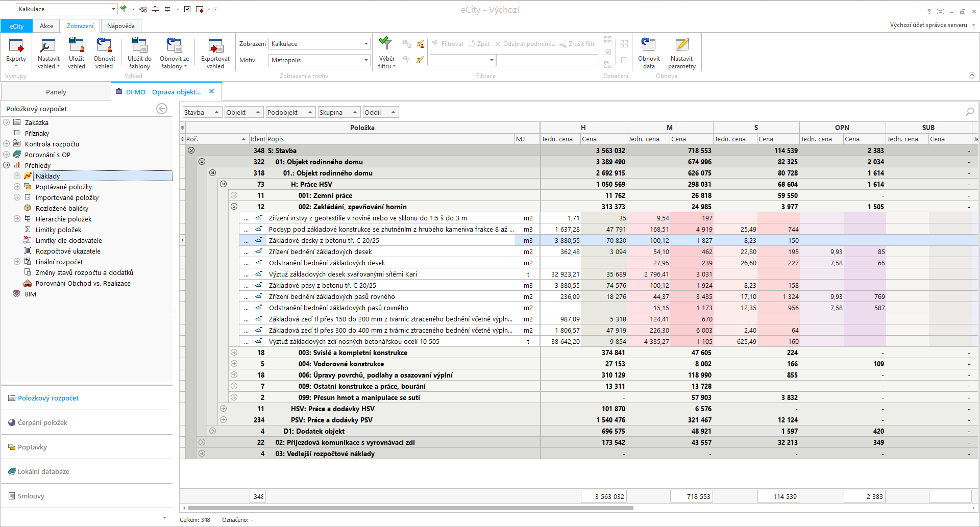
Task: Click the Odebrat podmínku button
Action: click(x=525, y=44)
